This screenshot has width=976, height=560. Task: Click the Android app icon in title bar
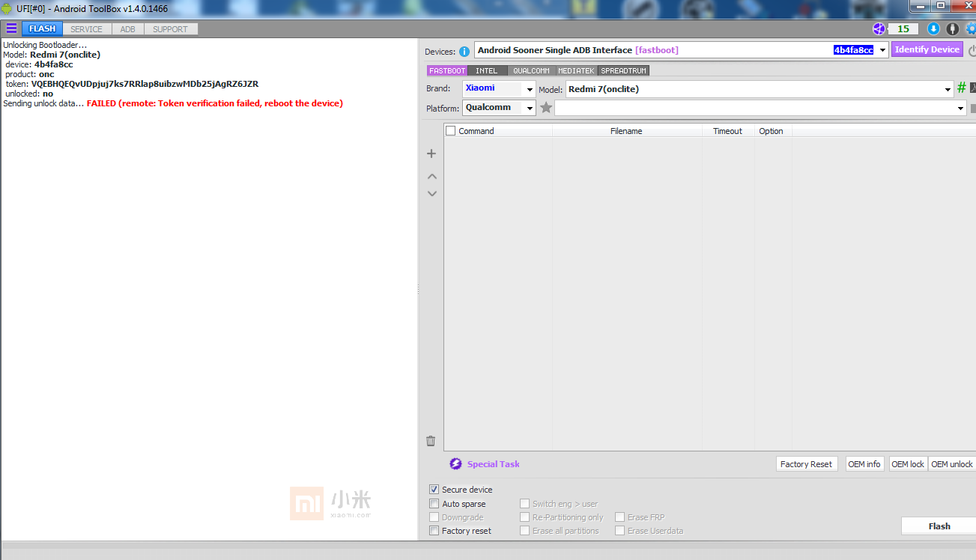[7, 8]
